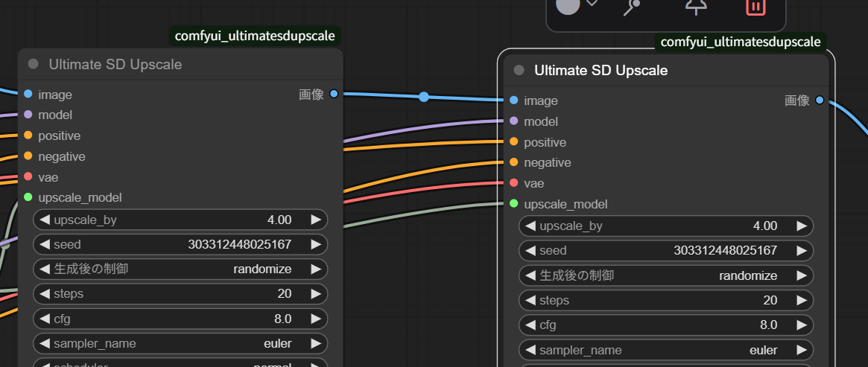
Task: Open the randomize combo on selected node
Action: [x=748, y=275]
